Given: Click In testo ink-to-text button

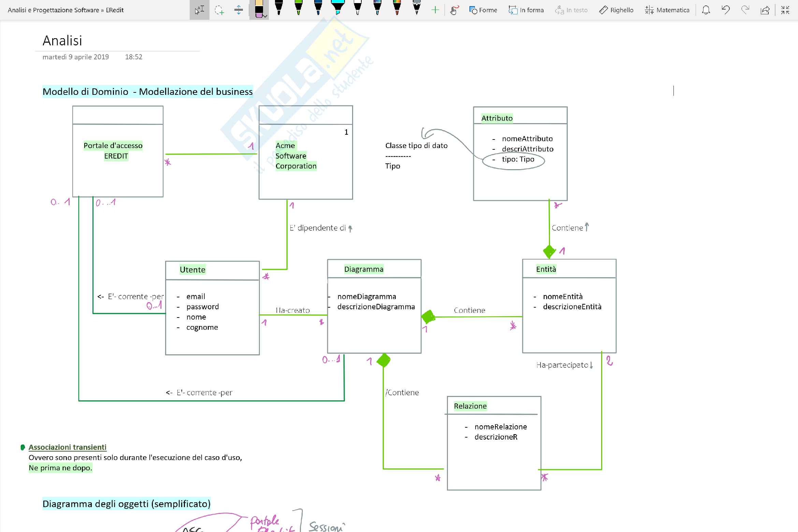Looking at the screenshot, I should tap(571, 10).
